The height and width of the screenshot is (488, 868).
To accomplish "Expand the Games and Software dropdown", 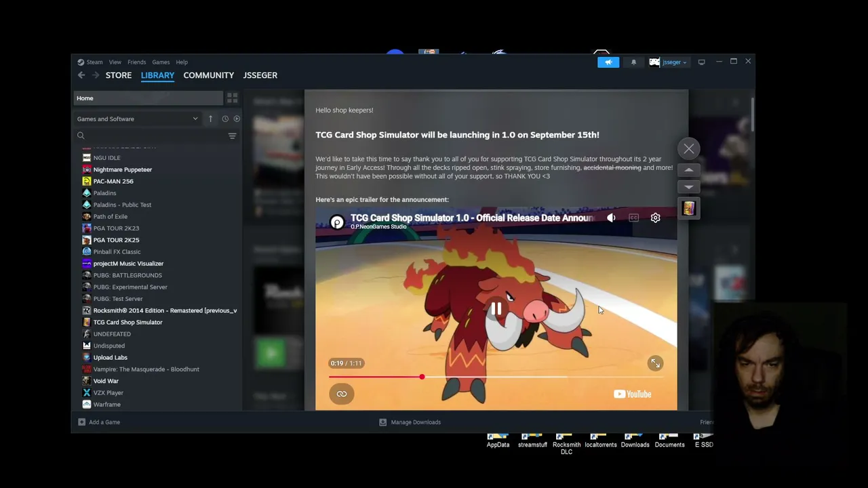I will click(138, 119).
